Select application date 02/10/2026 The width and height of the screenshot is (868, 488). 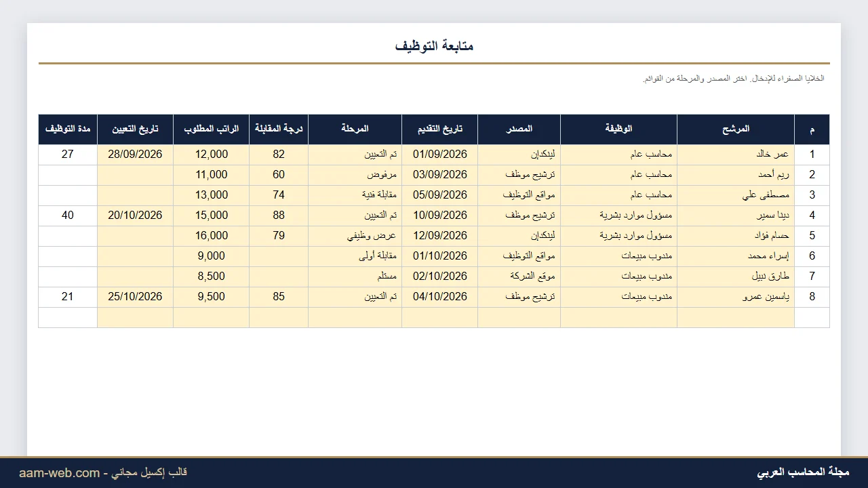tap(440, 277)
